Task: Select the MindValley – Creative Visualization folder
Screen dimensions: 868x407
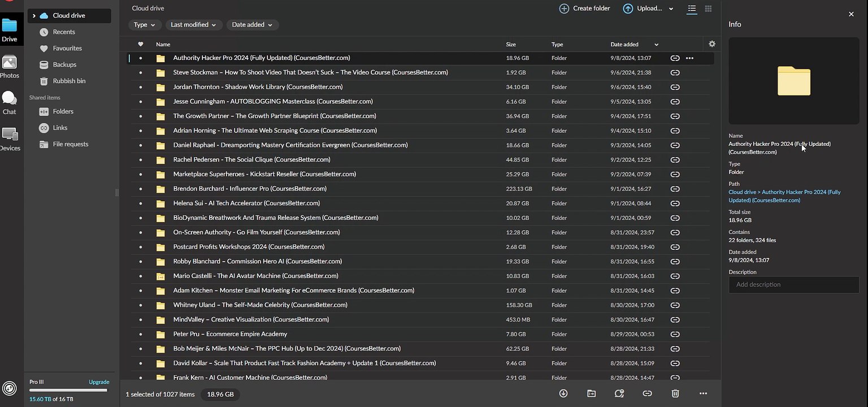Action: [251, 320]
